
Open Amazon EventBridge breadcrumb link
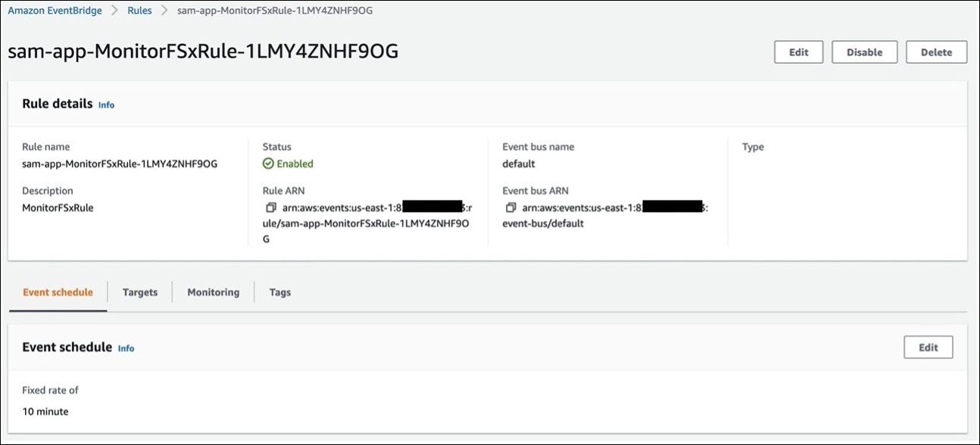pos(54,11)
